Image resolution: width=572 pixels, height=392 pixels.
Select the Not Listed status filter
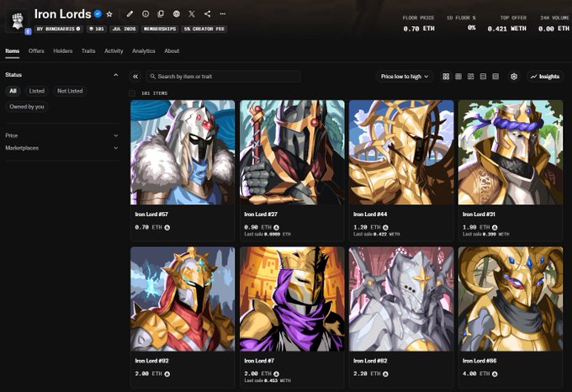pyautogui.click(x=70, y=91)
